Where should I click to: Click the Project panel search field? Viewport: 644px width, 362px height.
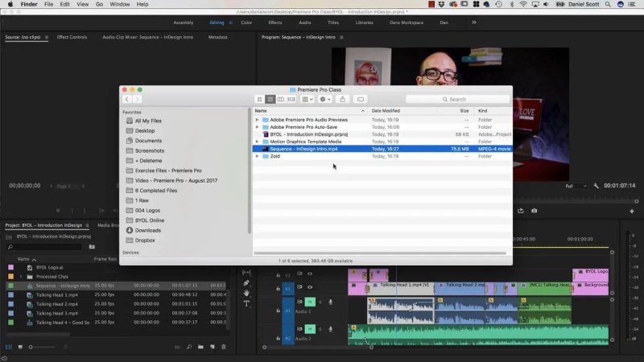44,247
